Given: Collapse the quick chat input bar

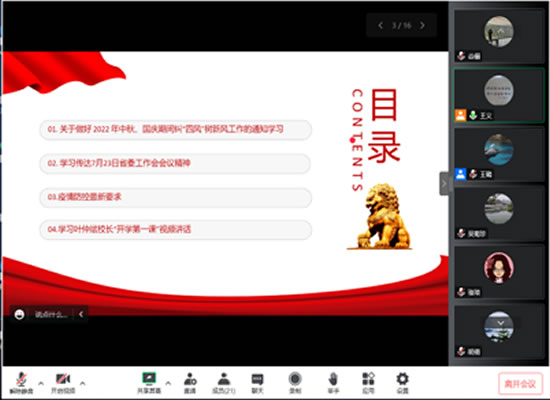Looking at the screenshot, I should (81, 314).
